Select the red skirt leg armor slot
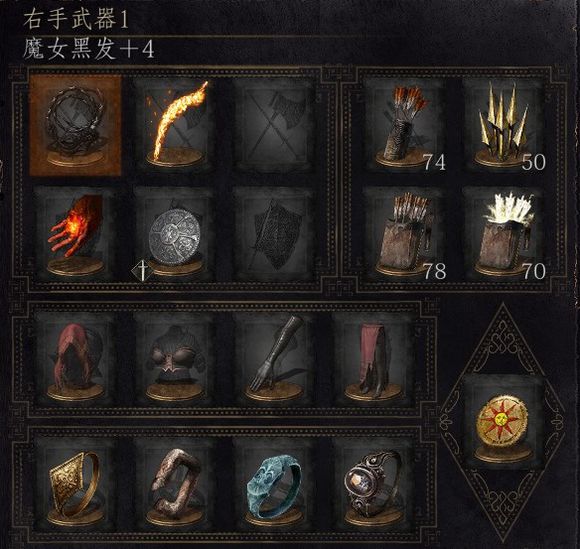The width and height of the screenshot is (580, 549). pyautogui.click(x=373, y=359)
